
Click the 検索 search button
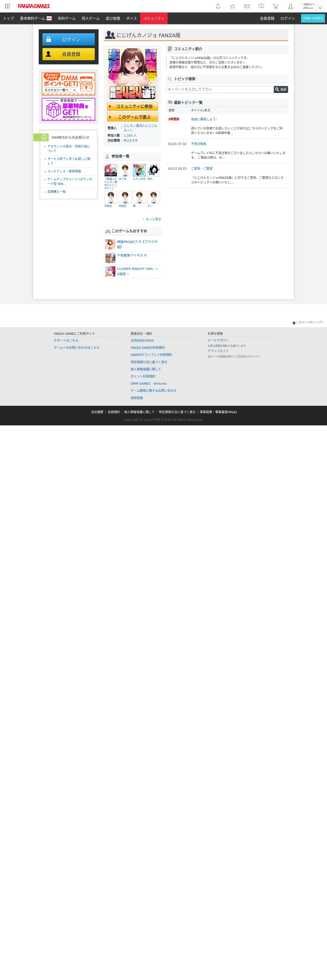[281, 89]
